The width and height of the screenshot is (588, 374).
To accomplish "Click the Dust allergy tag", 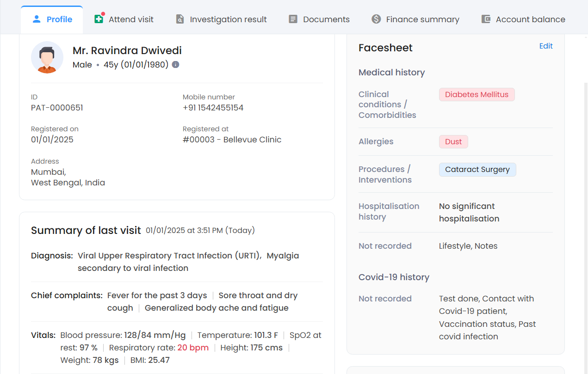I will (453, 141).
